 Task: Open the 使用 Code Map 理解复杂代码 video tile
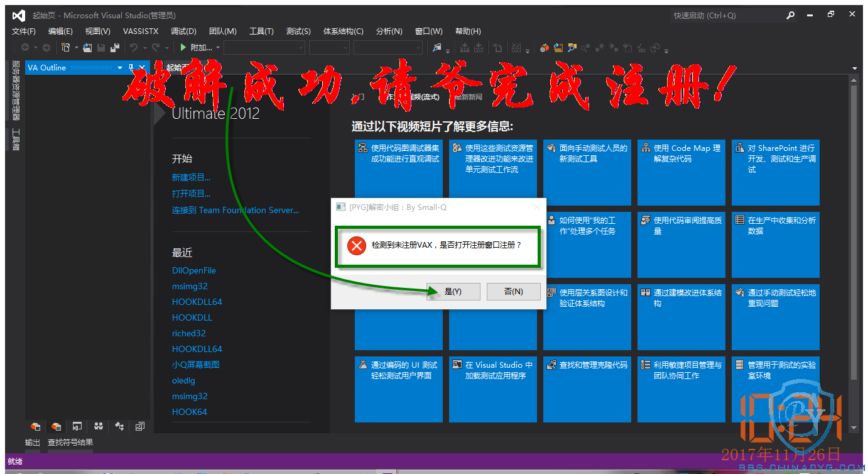tap(681, 172)
